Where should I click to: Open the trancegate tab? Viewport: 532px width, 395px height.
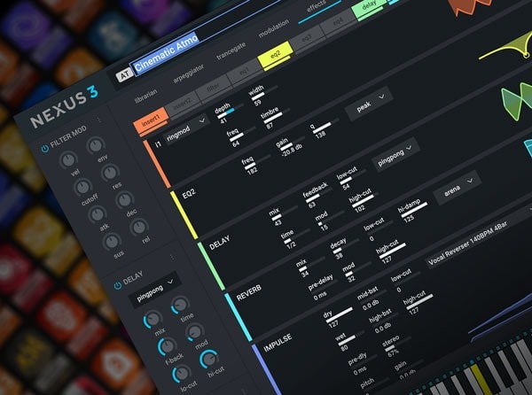pyautogui.click(x=231, y=51)
